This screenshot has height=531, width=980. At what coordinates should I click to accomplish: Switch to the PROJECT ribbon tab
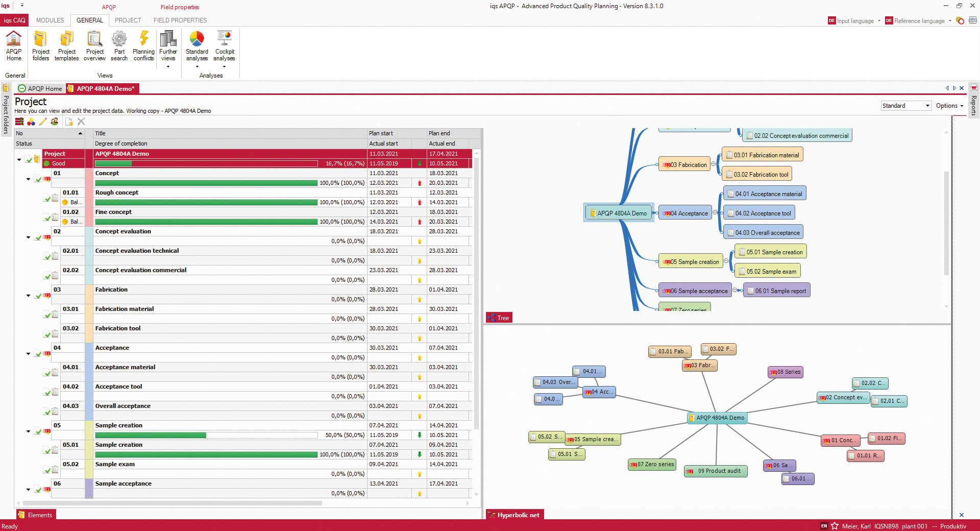127,20
